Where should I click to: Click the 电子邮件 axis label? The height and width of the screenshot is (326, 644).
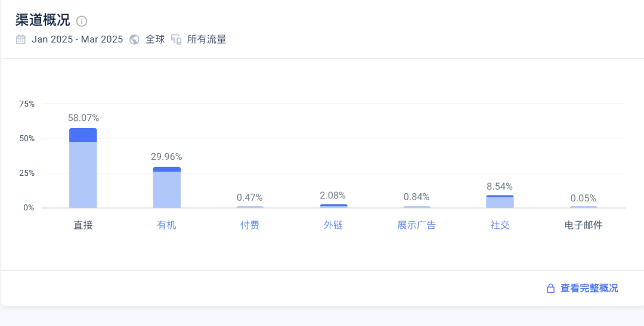coord(583,225)
